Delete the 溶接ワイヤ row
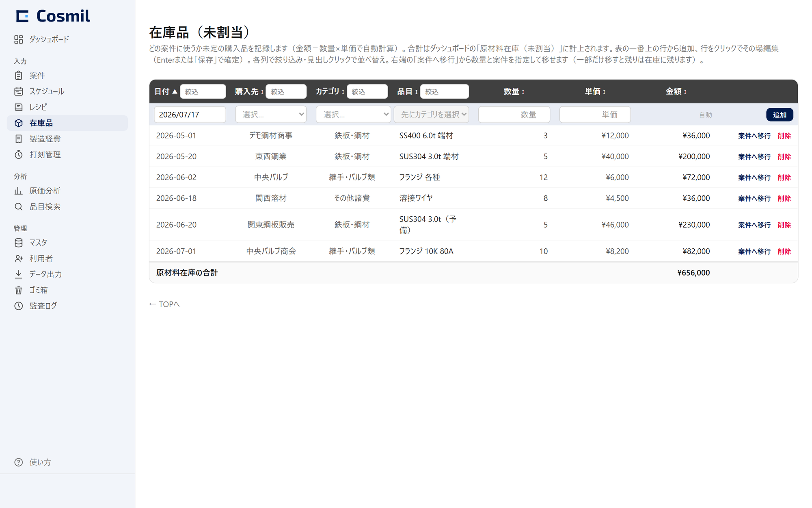 tap(784, 198)
